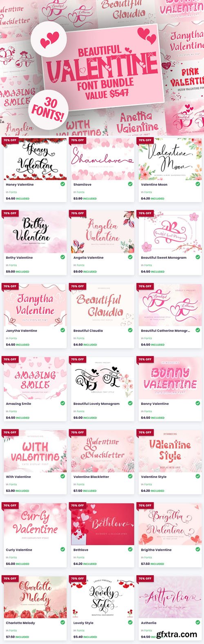Click green checkmark for Bonny Valentine

pos(197,403)
